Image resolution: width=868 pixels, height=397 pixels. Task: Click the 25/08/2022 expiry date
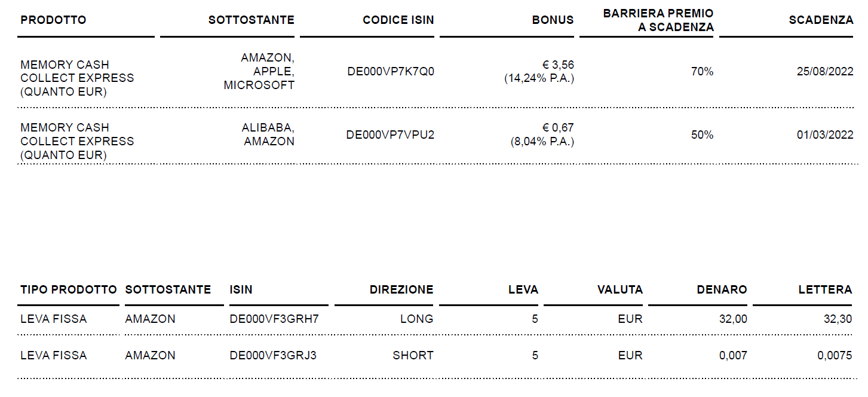click(x=825, y=72)
